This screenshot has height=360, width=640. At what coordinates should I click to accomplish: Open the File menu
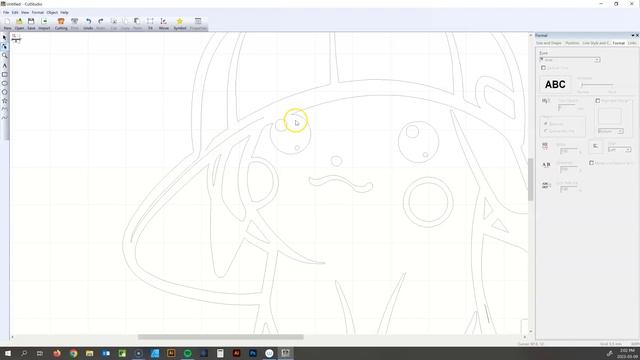pyautogui.click(x=6, y=12)
